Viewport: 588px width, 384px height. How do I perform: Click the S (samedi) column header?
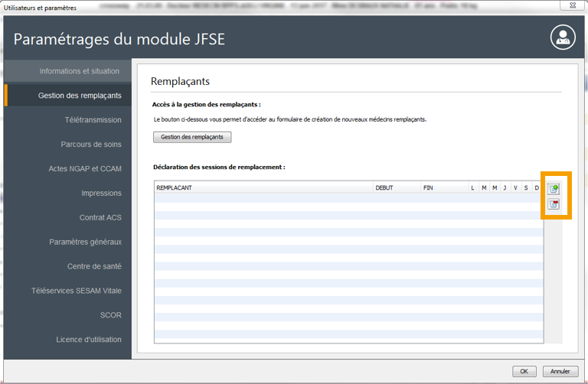[526, 187]
